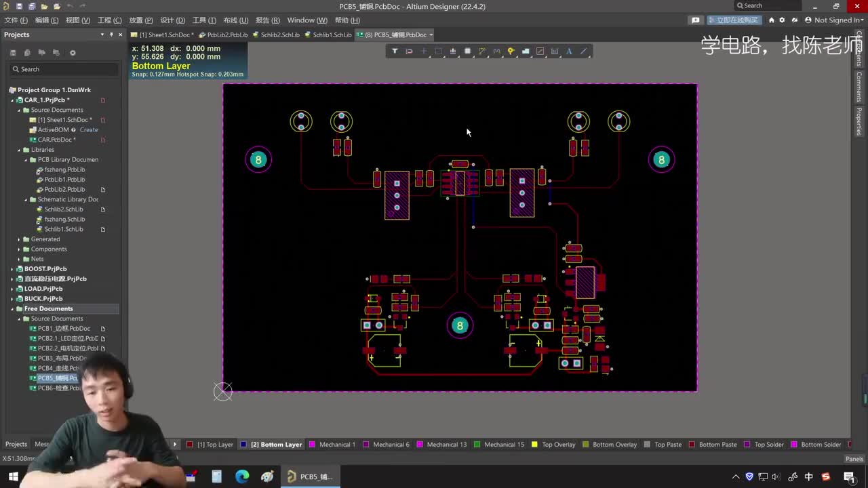Open the Panels button at bottom right

(854, 459)
